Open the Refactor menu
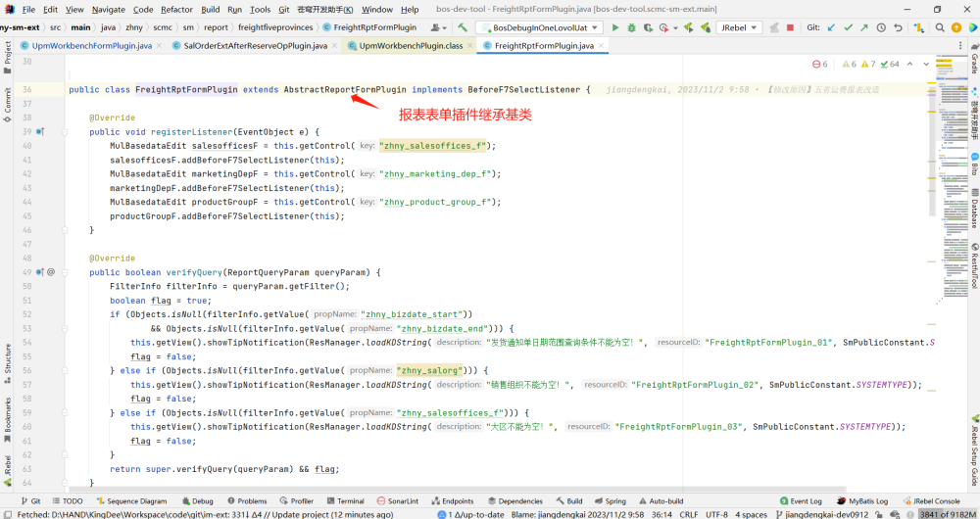Screen dimensions: 980x519 pyautogui.click(x=176, y=10)
